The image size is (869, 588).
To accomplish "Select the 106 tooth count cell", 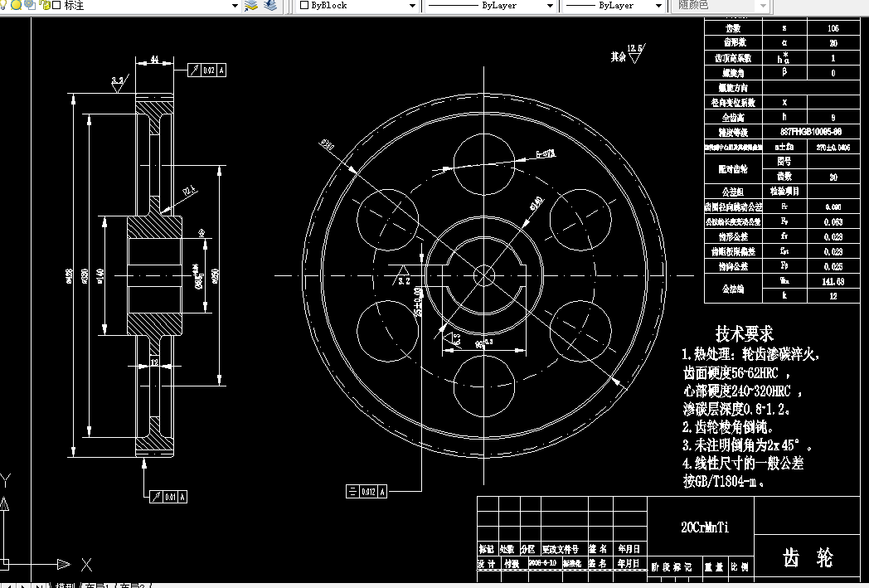I will point(833,28).
